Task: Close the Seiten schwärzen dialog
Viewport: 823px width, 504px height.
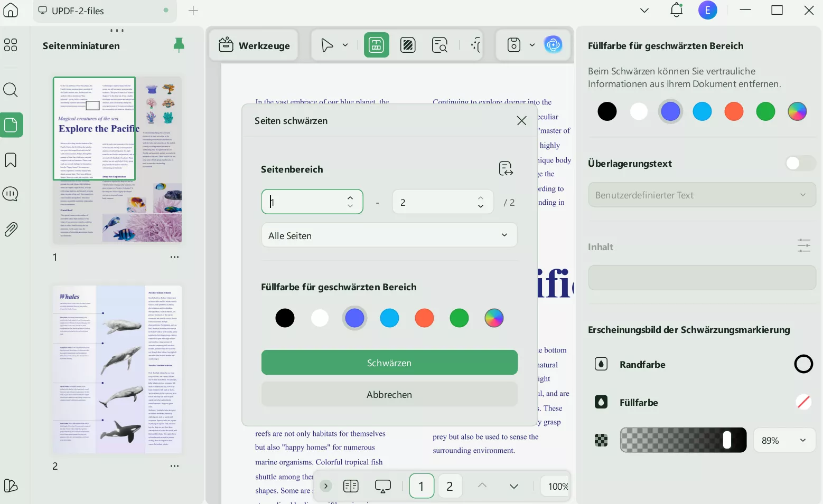Action: pos(522,121)
